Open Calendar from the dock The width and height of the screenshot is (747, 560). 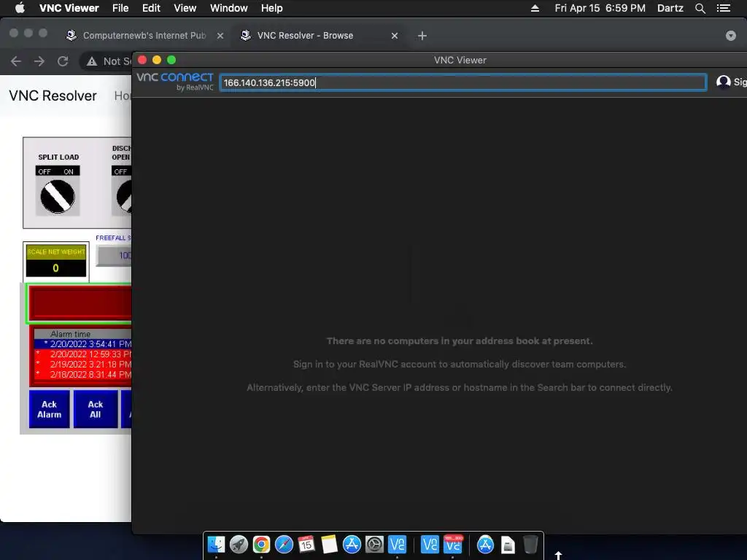tap(306, 544)
